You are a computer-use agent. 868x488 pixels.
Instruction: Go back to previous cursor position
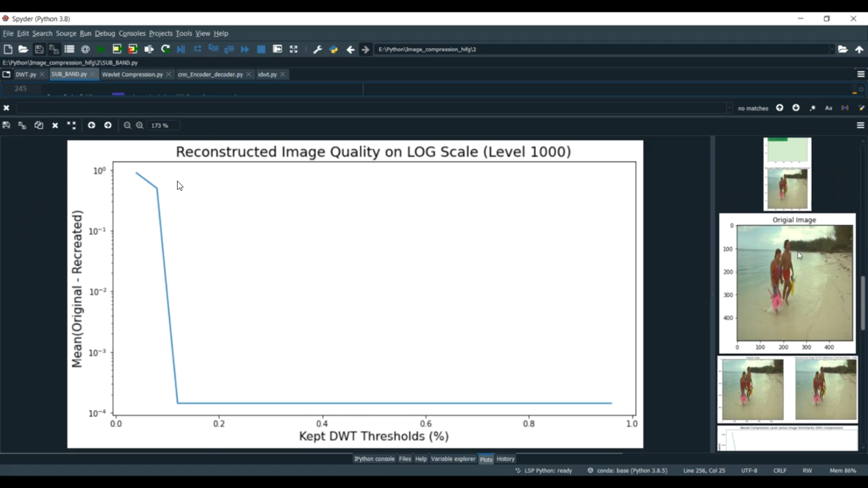click(x=350, y=50)
